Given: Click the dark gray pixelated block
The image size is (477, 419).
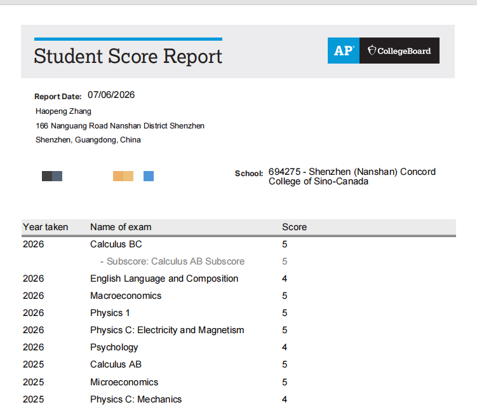Looking at the screenshot, I should 52,176.
